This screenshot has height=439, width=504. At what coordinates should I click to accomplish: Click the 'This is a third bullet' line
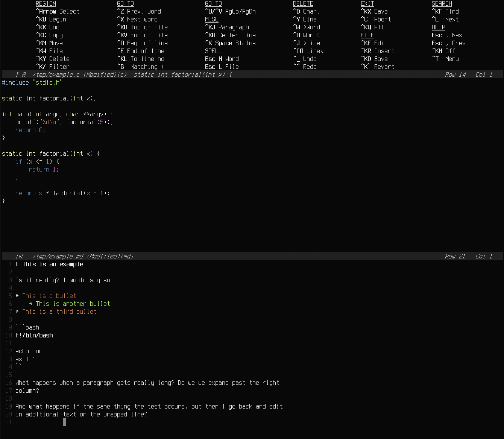(x=56, y=311)
